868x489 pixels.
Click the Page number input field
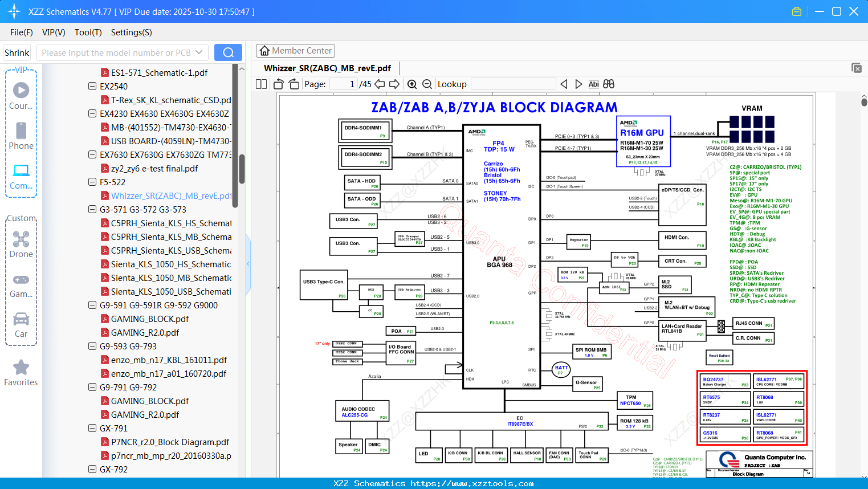click(x=344, y=84)
